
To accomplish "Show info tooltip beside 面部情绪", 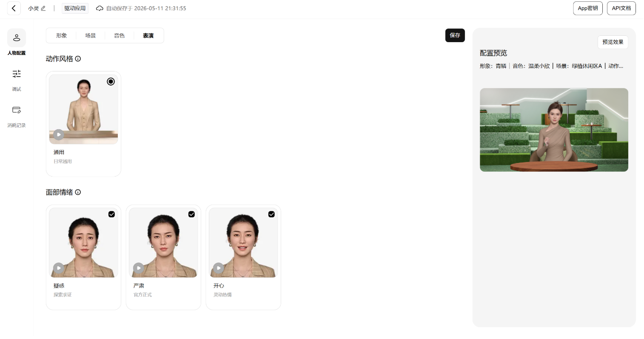I will (78, 192).
